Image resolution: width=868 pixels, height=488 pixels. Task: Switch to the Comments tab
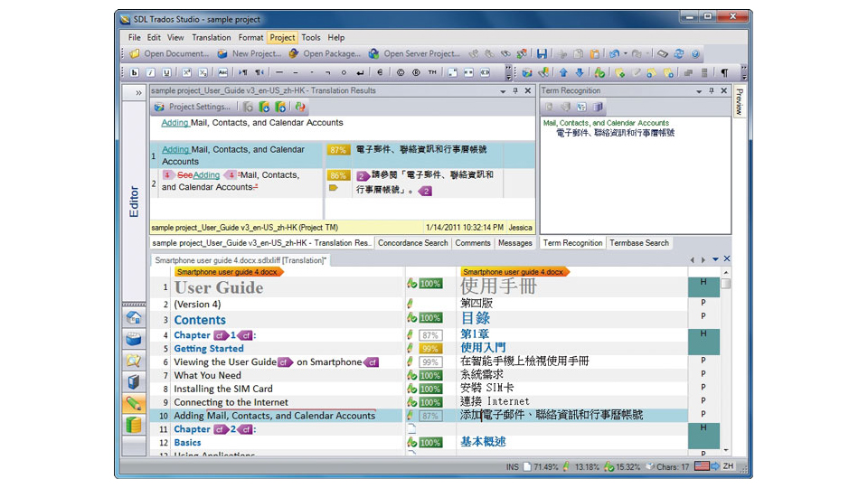473,243
